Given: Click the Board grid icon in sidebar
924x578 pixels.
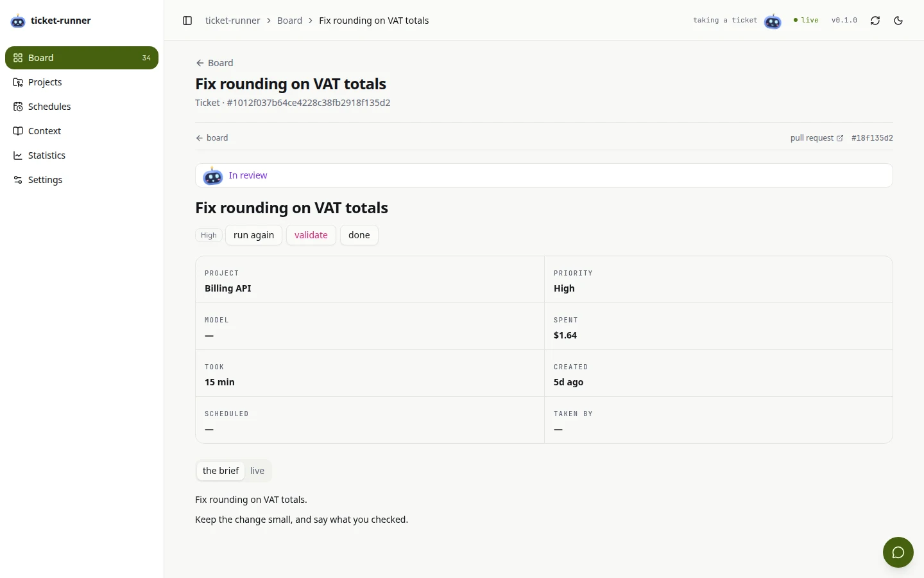Looking at the screenshot, I should [18, 58].
